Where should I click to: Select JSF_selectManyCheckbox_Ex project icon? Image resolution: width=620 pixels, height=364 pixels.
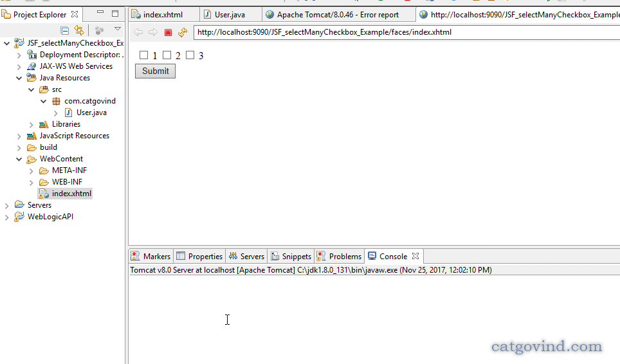tap(19, 42)
